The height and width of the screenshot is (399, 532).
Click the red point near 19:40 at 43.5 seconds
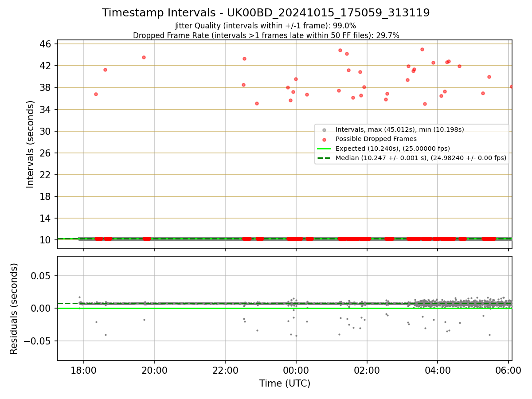click(144, 57)
